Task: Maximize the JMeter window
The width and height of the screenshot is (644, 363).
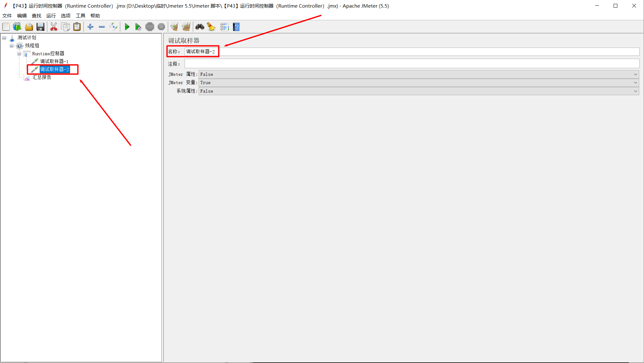Action: pyautogui.click(x=615, y=6)
